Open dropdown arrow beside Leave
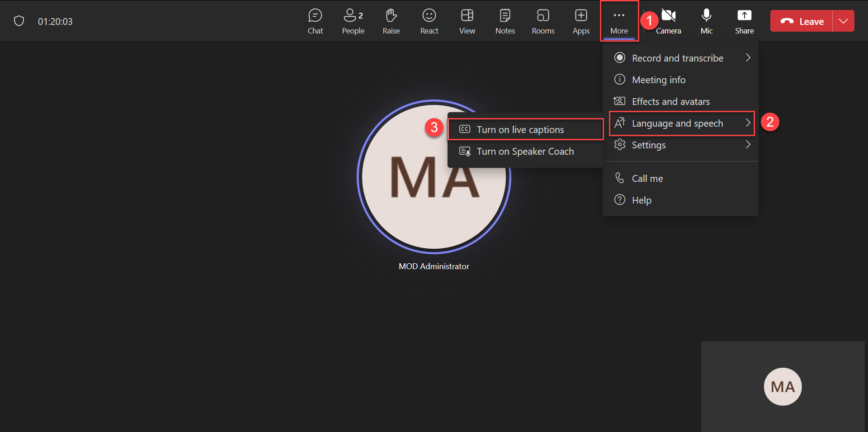The image size is (868, 432). tap(843, 21)
